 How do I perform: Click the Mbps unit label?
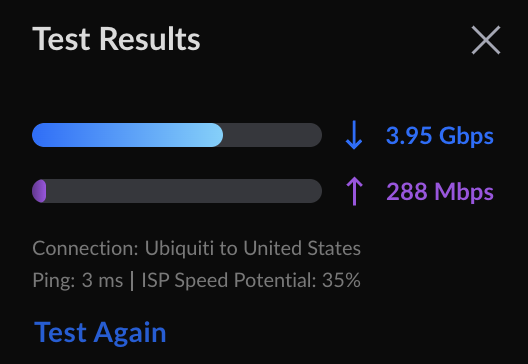coord(464,192)
